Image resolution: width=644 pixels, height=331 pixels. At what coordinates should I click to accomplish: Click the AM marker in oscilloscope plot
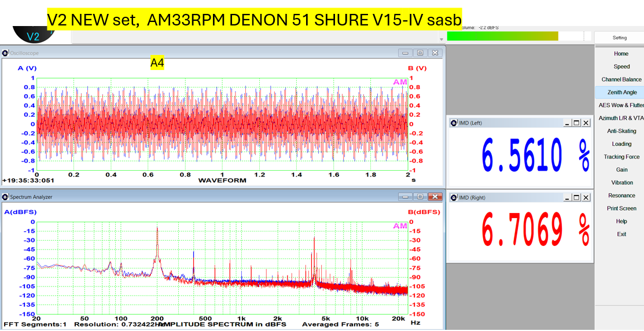(x=400, y=82)
